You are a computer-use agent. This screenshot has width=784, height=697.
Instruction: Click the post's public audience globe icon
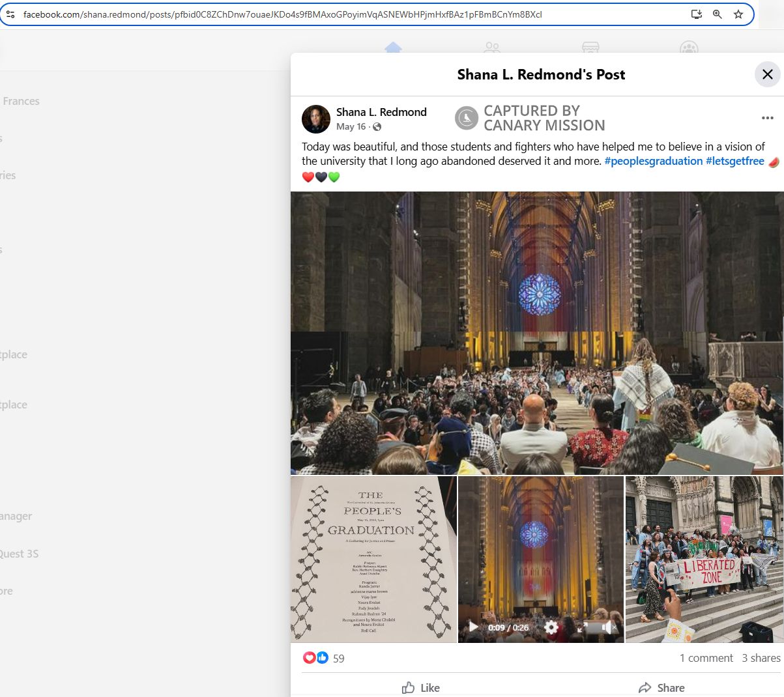pos(377,127)
